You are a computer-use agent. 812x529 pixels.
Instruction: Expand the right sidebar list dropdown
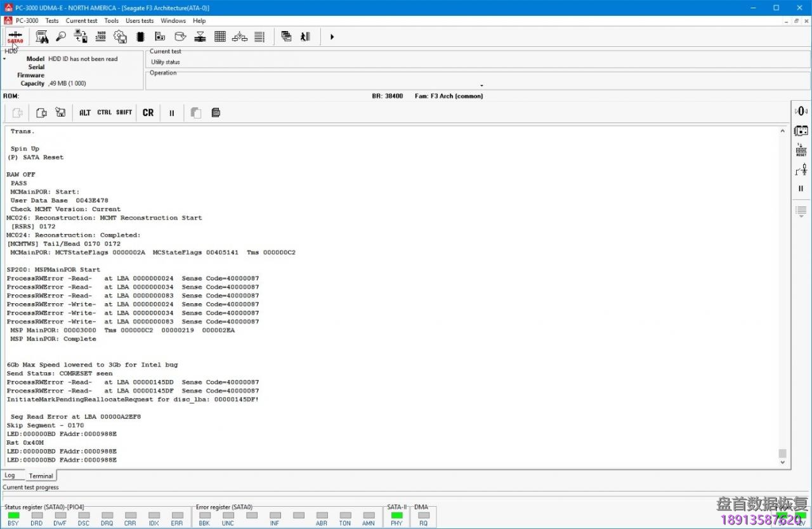[x=801, y=211]
